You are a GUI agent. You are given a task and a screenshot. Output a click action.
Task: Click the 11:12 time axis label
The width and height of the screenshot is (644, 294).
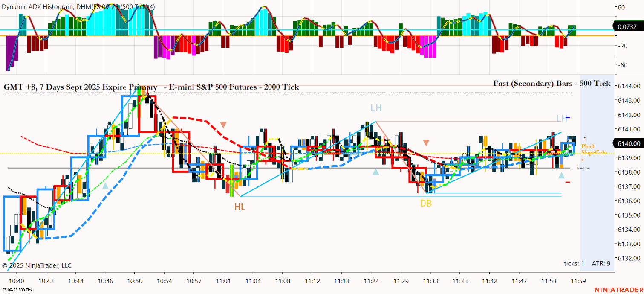312,281
